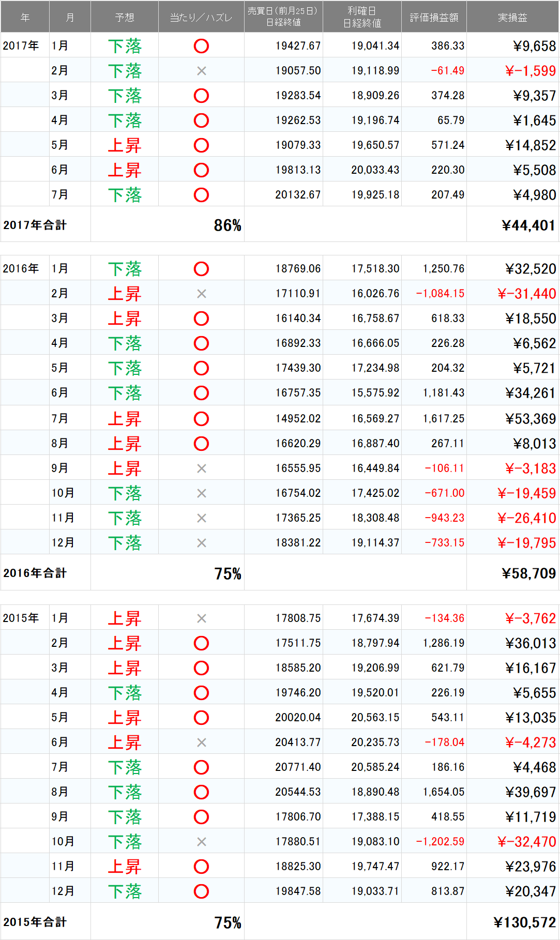Click the red circle in the ¥39,697 row

point(201,792)
